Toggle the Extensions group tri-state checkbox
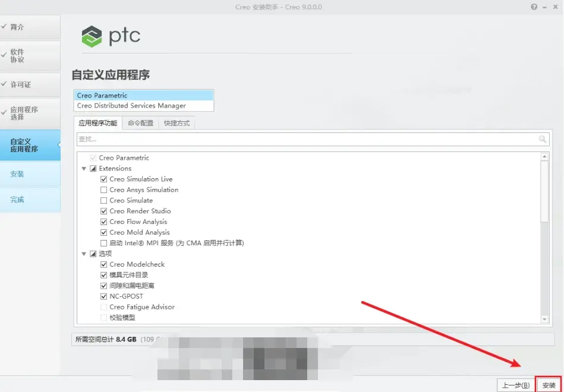The image size is (564, 392). [93, 168]
